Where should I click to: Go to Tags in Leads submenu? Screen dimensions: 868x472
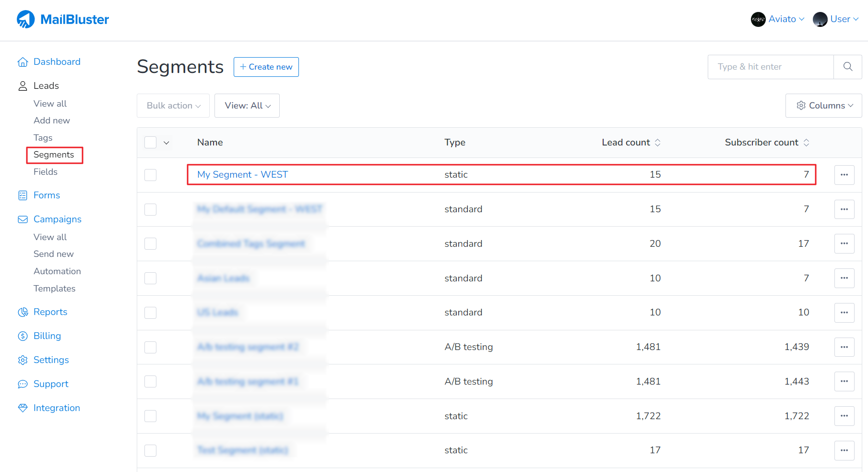tap(43, 138)
